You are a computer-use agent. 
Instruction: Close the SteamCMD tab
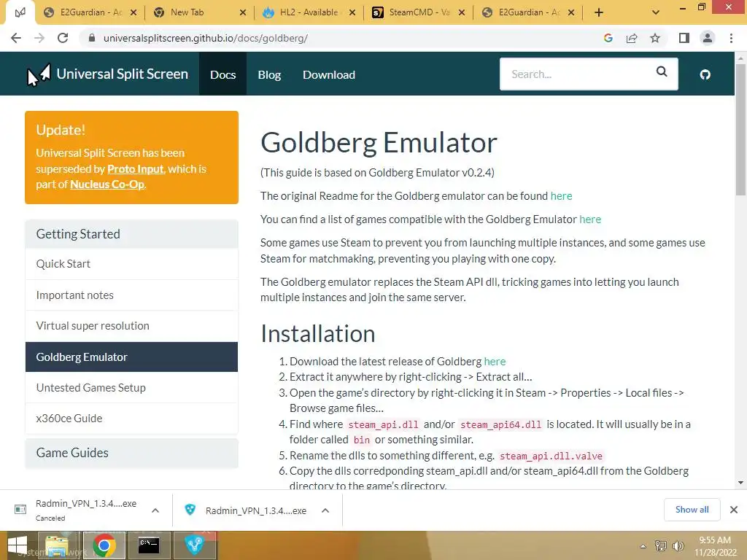461,13
